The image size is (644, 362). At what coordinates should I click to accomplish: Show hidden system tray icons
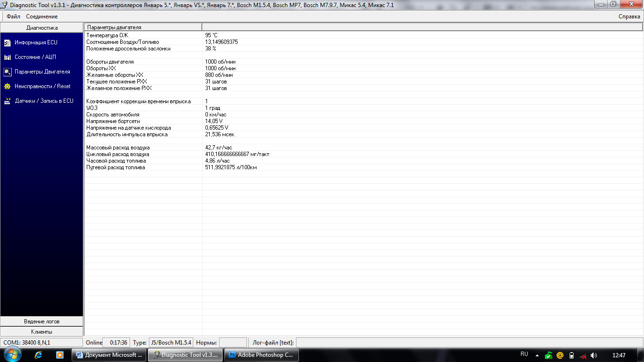tap(537, 355)
